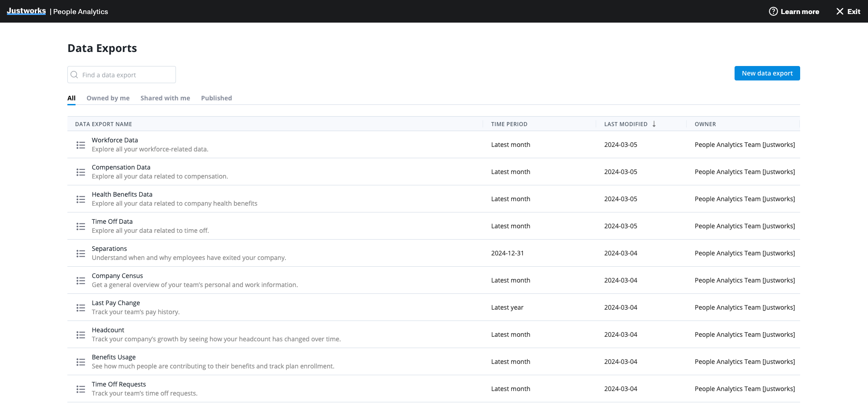This screenshot has width=868, height=415.
Task: Click the list icon beside Workforce Data
Action: pyautogui.click(x=81, y=145)
